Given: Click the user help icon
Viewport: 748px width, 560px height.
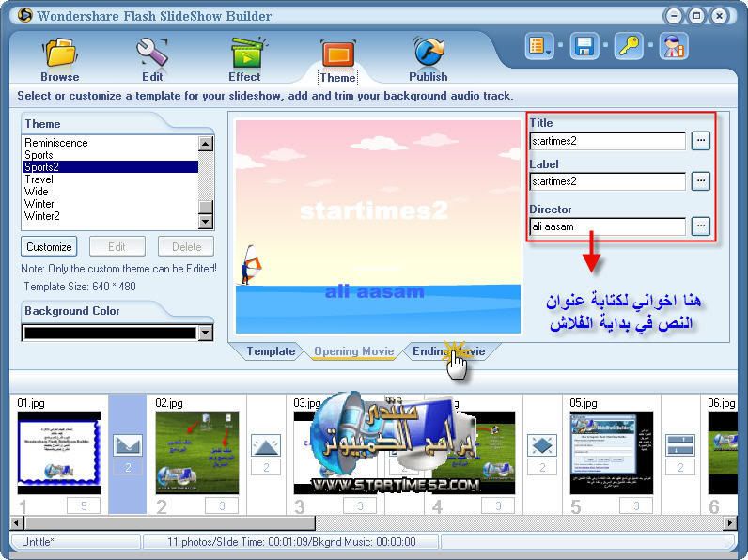Looking at the screenshot, I should [674, 46].
